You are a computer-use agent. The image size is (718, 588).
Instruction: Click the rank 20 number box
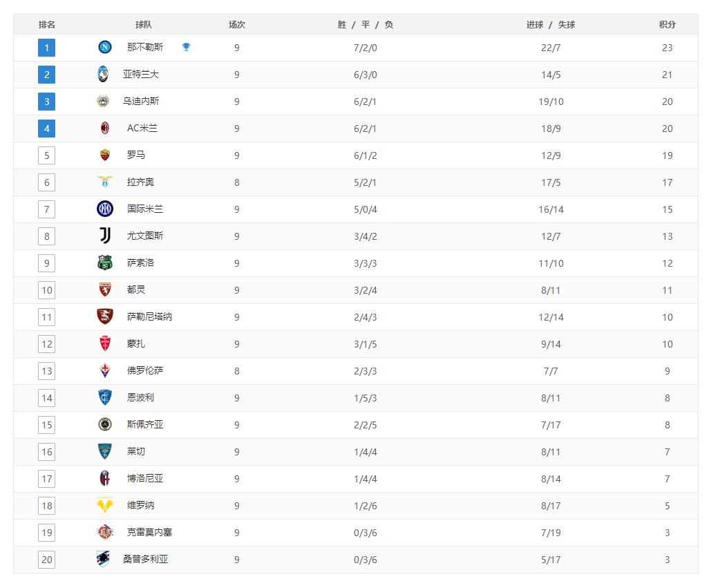pos(47,560)
